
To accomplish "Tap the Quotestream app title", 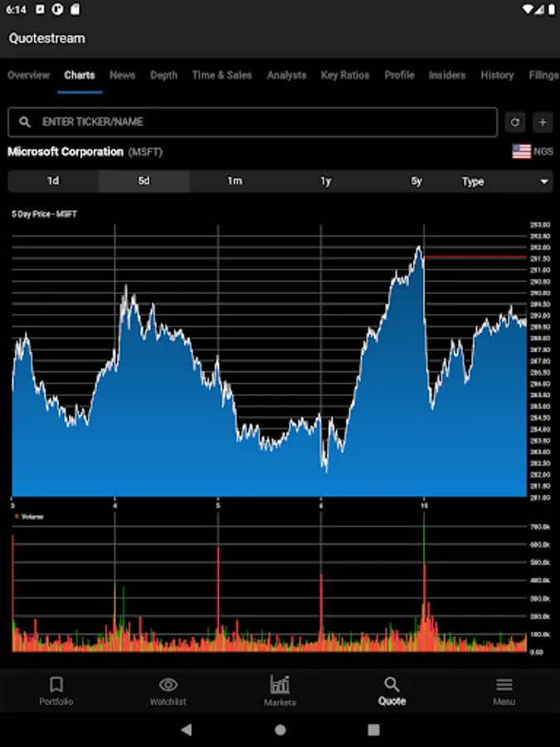I will tap(47, 38).
